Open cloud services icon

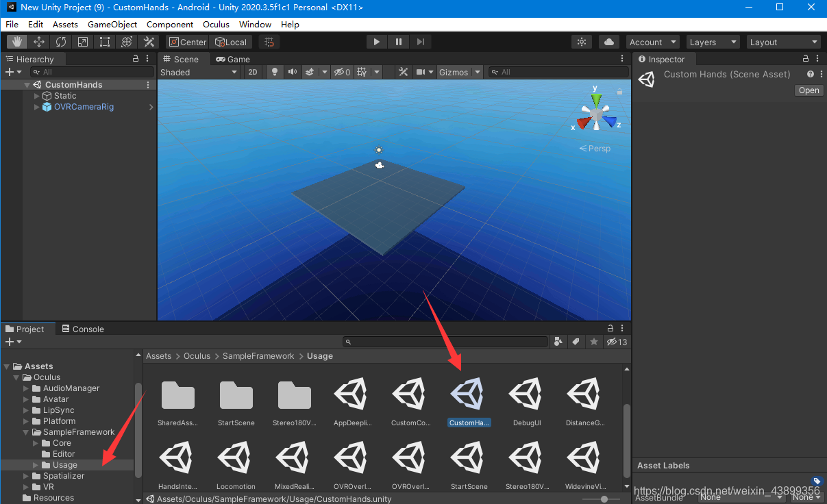(609, 42)
